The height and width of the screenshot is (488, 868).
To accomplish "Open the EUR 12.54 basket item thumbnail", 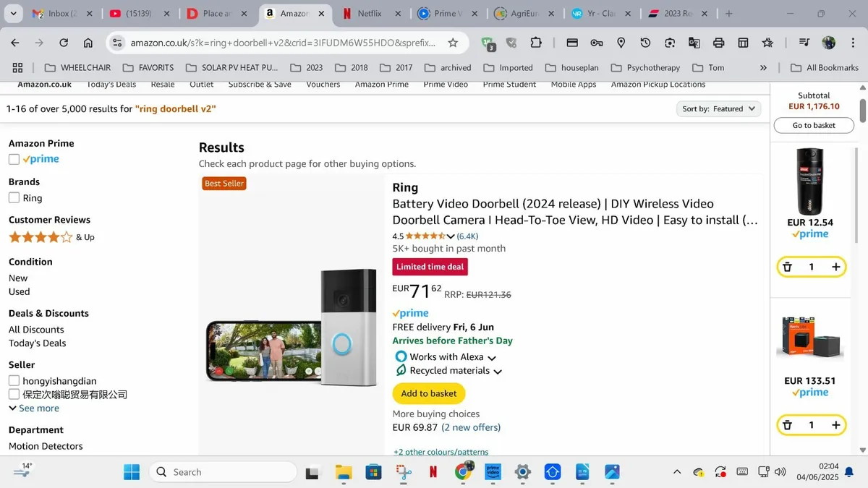I will point(811,181).
